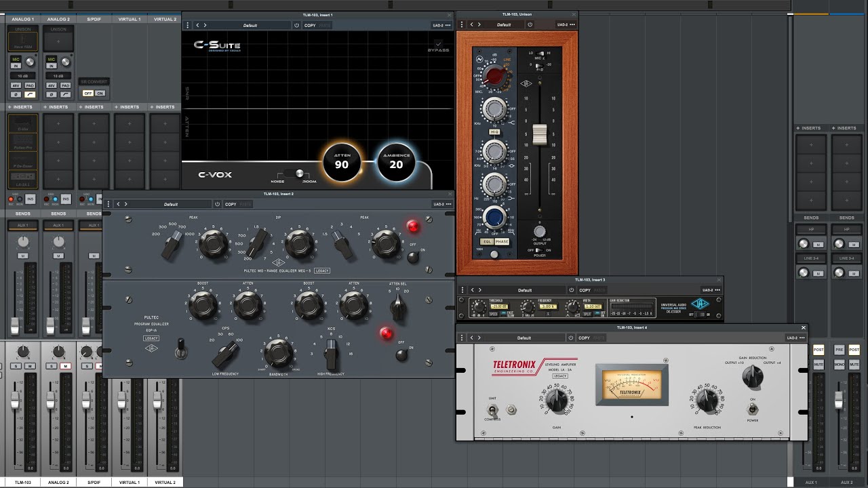Click the De-Esser FREQUENCY value field
868x488 pixels.
(547, 306)
